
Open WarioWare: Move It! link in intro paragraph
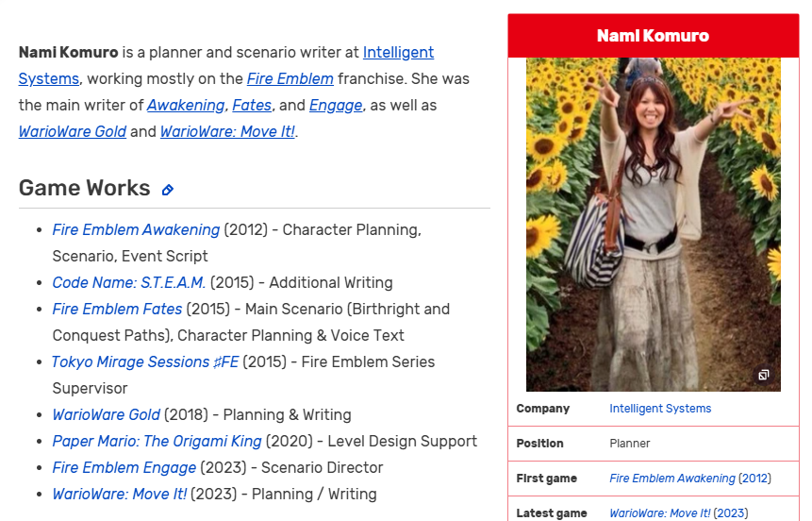coord(227,132)
